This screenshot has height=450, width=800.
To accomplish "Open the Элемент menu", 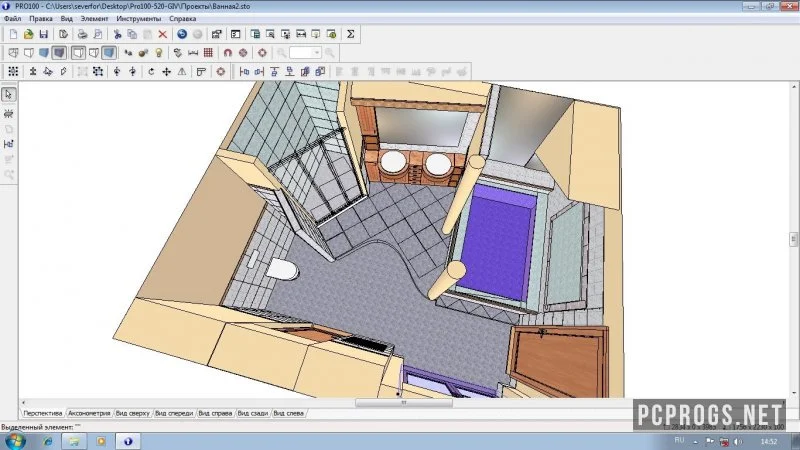I will (x=94, y=18).
